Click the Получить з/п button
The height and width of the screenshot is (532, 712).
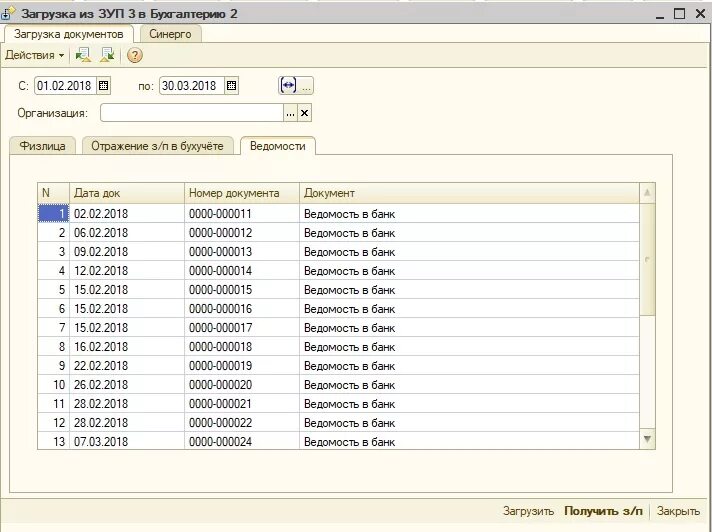pos(603,511)
